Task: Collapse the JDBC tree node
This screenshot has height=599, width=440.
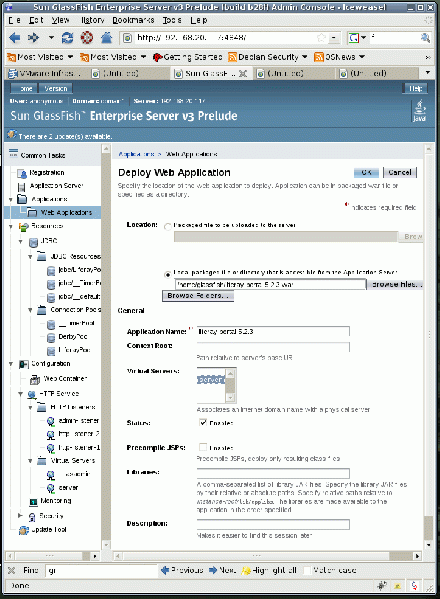Action: [21, 242]
